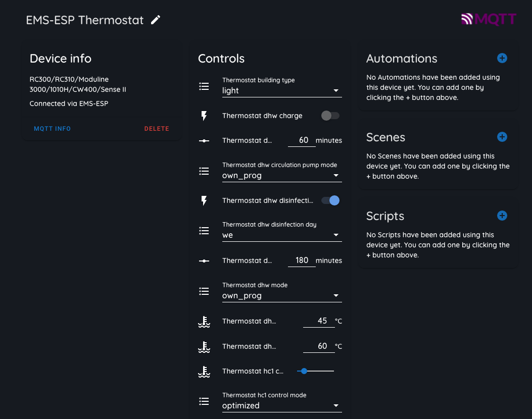Click the pencil icon to rename the device
The image size is (532, 419).
point(155,20)
